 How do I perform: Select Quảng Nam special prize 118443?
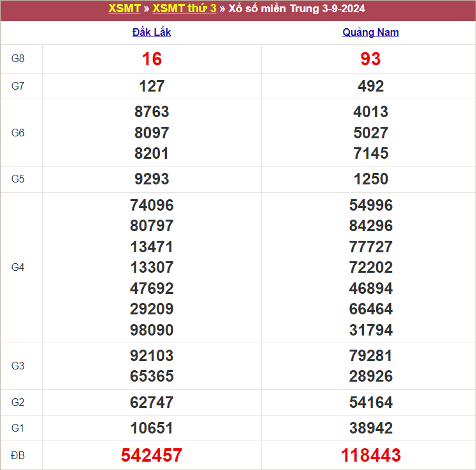click(370, 455)
